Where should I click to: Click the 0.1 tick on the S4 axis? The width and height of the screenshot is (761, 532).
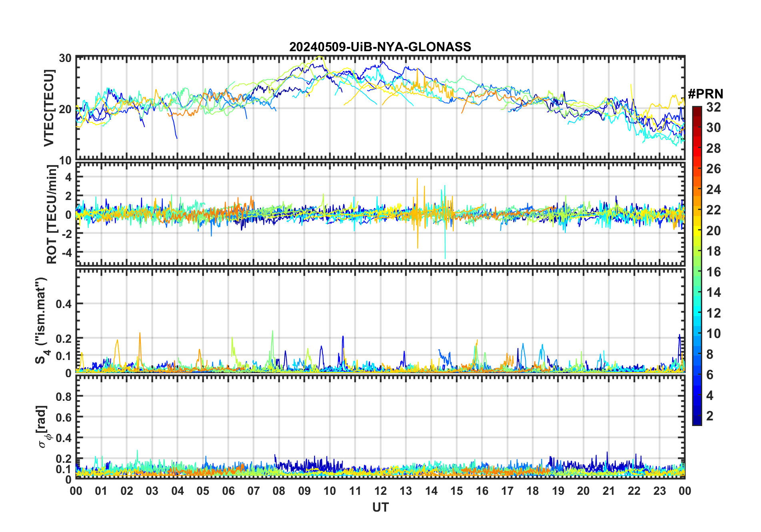[64, 355]
